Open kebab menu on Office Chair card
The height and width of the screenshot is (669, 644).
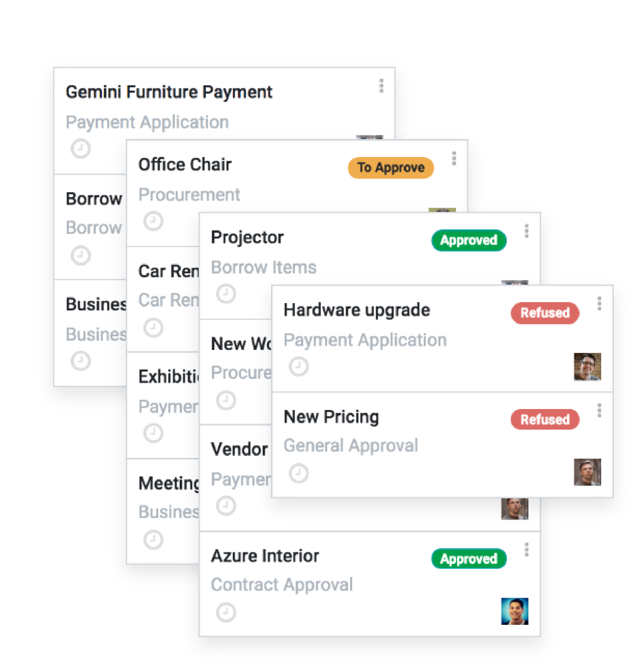coord(454,158)
